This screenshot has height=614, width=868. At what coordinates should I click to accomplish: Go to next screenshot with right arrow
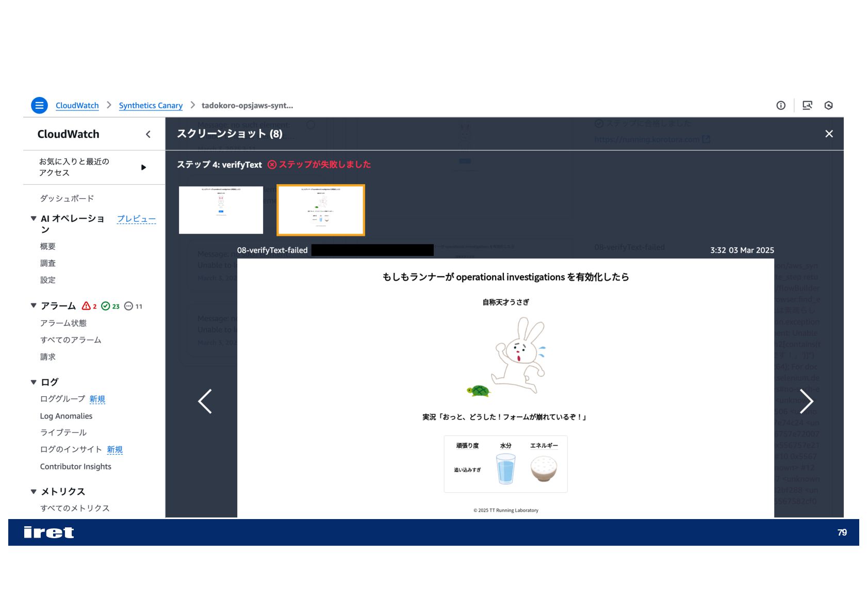click(806, 401)
